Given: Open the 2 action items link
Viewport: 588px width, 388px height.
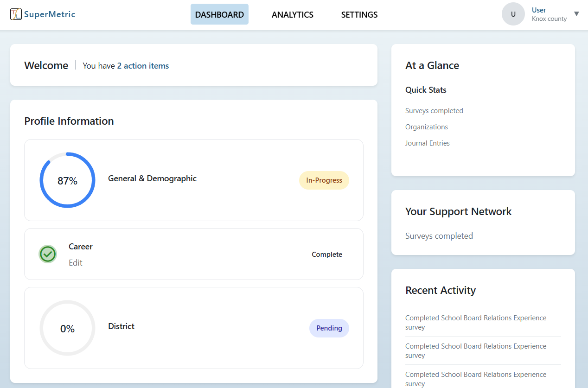Looking at the screenshot, I should (143, 66).
